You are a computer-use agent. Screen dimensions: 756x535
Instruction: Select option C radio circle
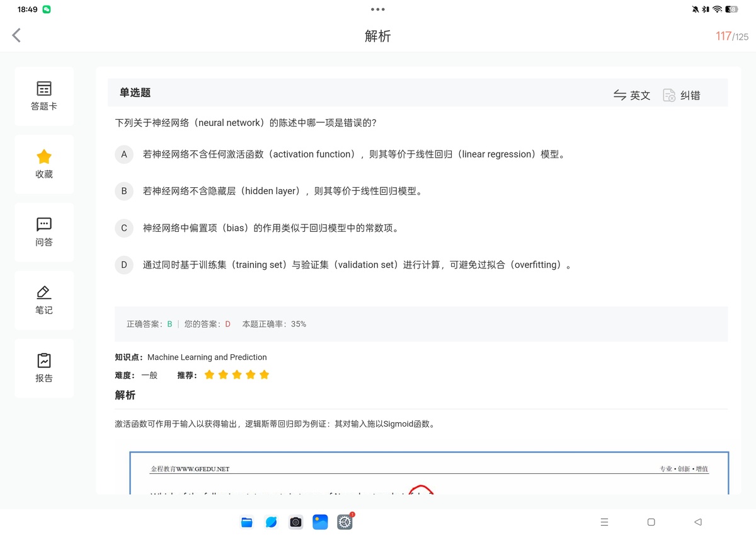pyautogui.click(x=124, y=228)
